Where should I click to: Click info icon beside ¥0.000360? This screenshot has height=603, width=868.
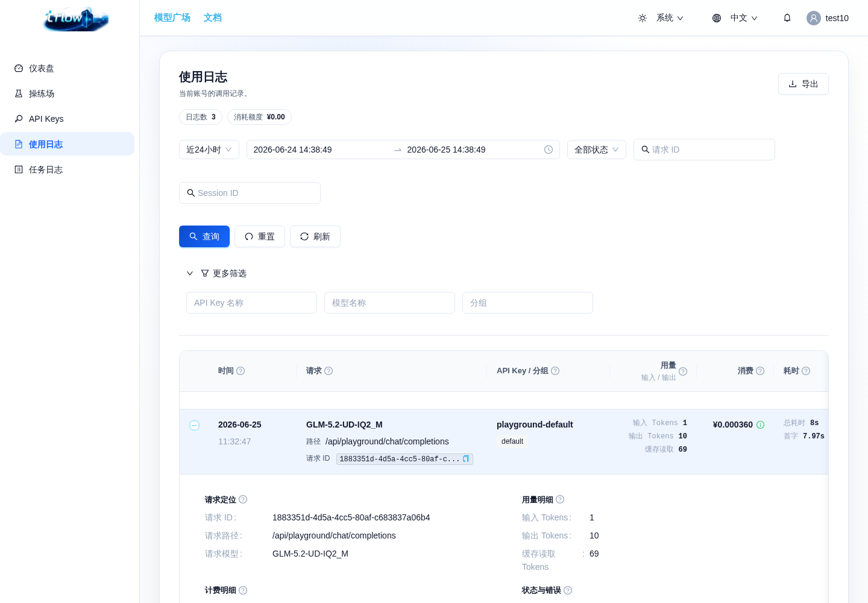pyautogui.click(x=761, y=425)
